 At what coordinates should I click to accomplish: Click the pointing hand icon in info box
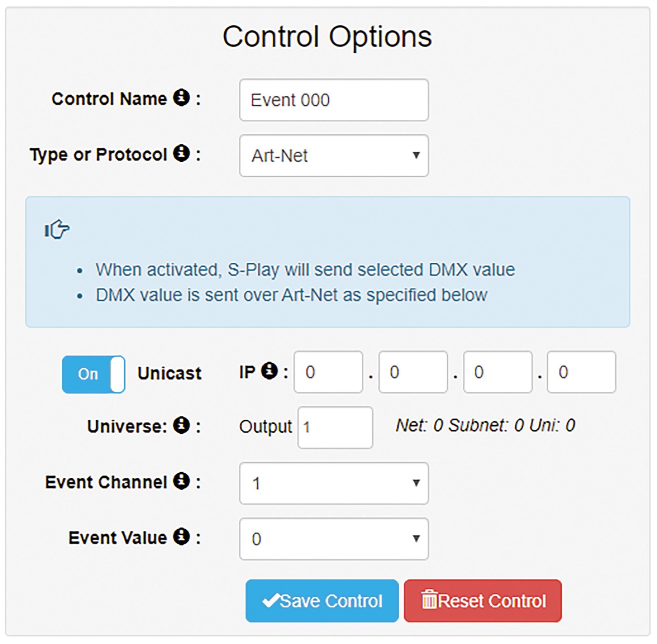tap(57, 229)
